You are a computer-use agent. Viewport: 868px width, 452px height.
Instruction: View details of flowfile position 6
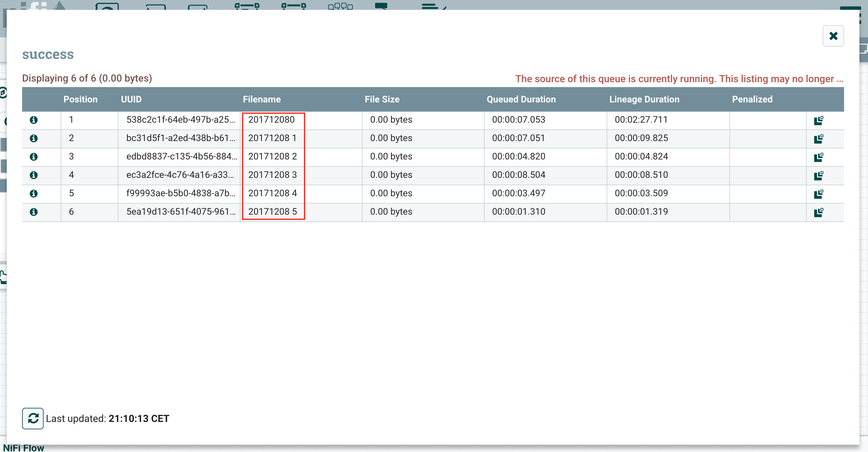[x=34, y=212]
